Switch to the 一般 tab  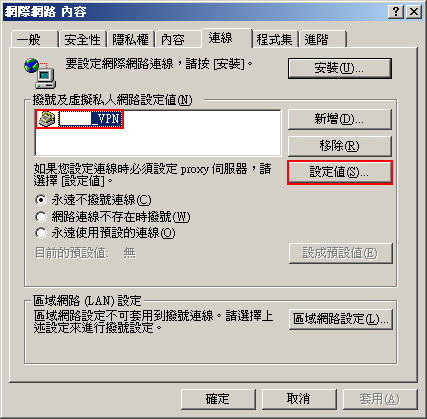click(34, 39)
